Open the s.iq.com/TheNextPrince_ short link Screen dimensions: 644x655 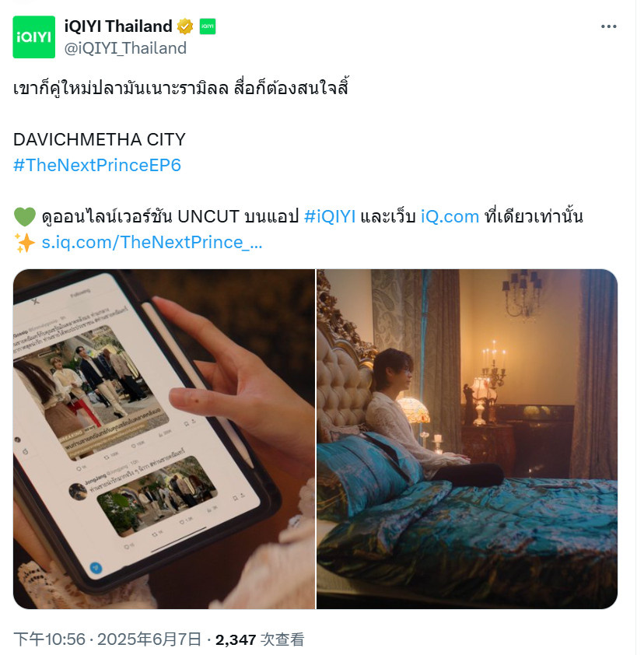tap(152, 242)
